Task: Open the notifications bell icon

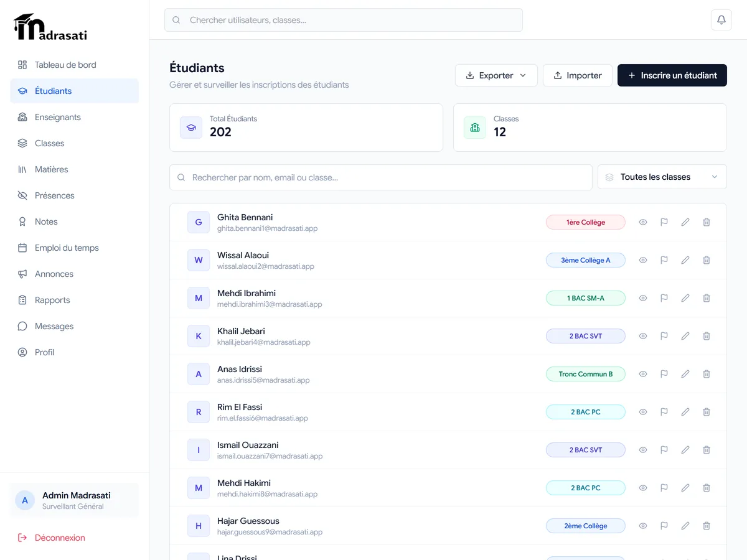Action: (x=721, y=20)
